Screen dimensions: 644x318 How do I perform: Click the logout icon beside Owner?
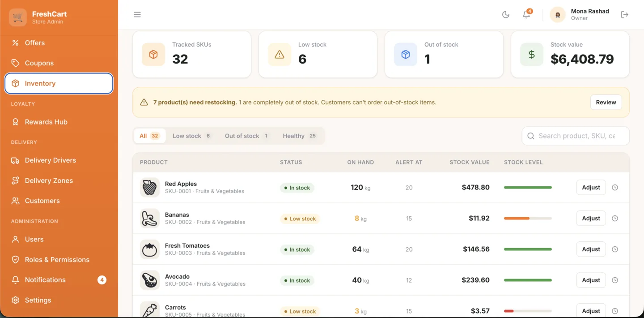coord(625,14)
